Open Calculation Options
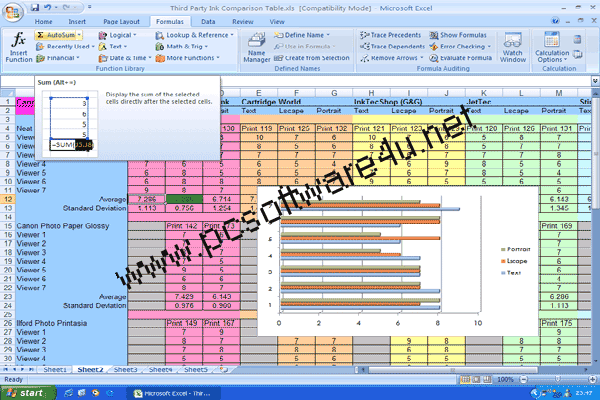 (552, 47)
